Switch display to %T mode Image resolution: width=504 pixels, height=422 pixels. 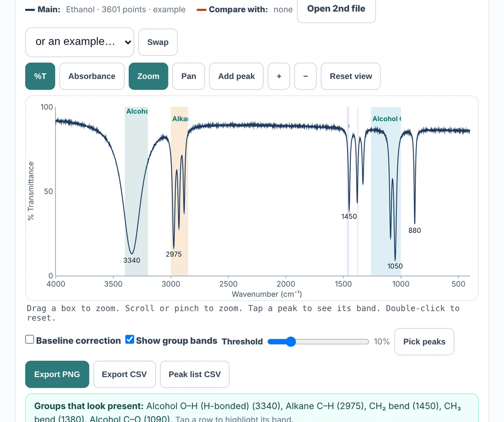coord(40,76)
